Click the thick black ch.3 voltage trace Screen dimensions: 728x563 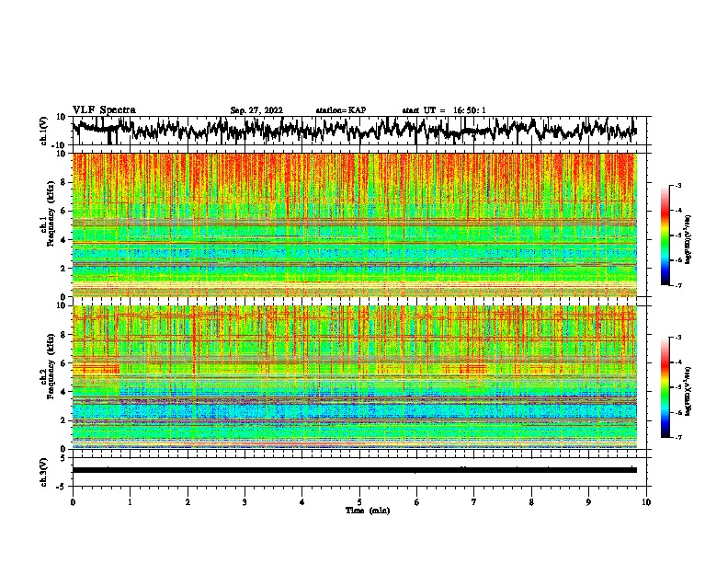coord(355,470)
